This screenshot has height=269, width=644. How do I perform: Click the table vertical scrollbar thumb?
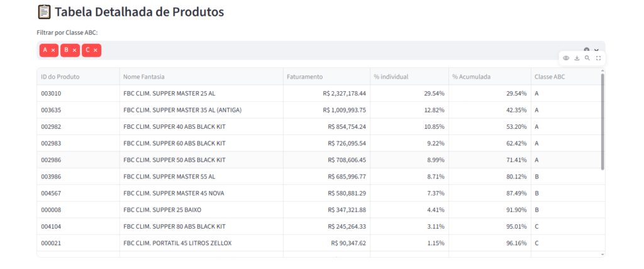[x=602, y=121]
